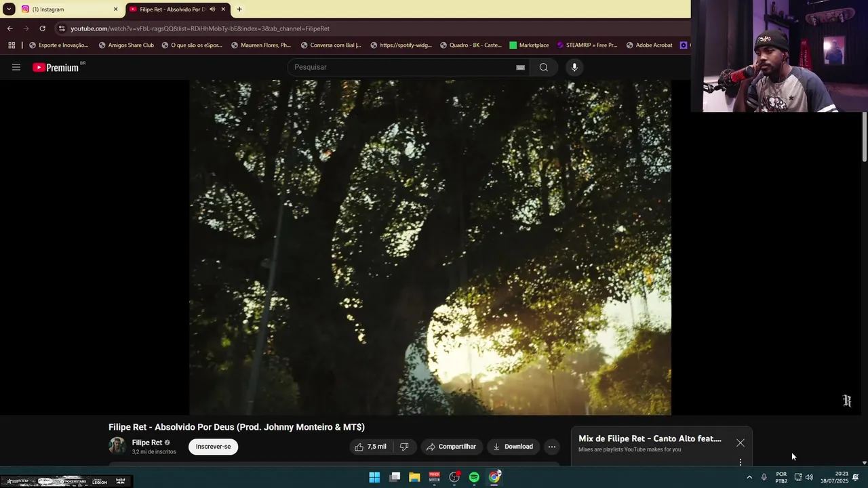868x488 pixels.
Task: Expand the tab search dropdown arrow
Action: pyautogui.click(x=9, y=9)
